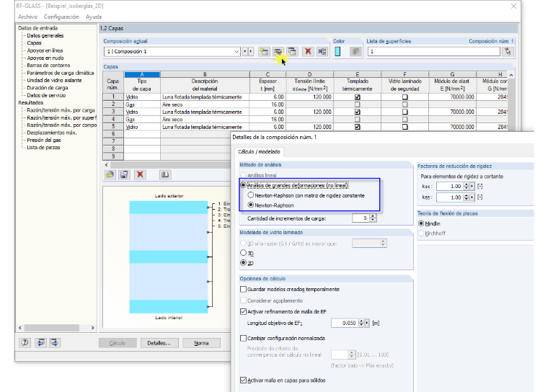Image resolution: width=548 pixels, height=392 pixels.
Task: Click the help question mark icon
Action: click(x=25, y=343)
